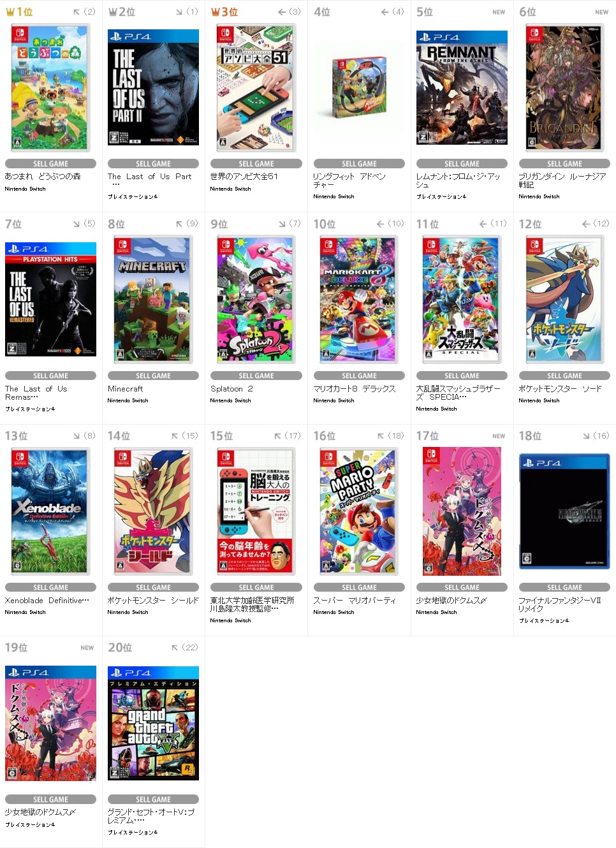Open the Super Mario Party cover image
Viewport: 616px width, 848px height.
click(359, 511)
